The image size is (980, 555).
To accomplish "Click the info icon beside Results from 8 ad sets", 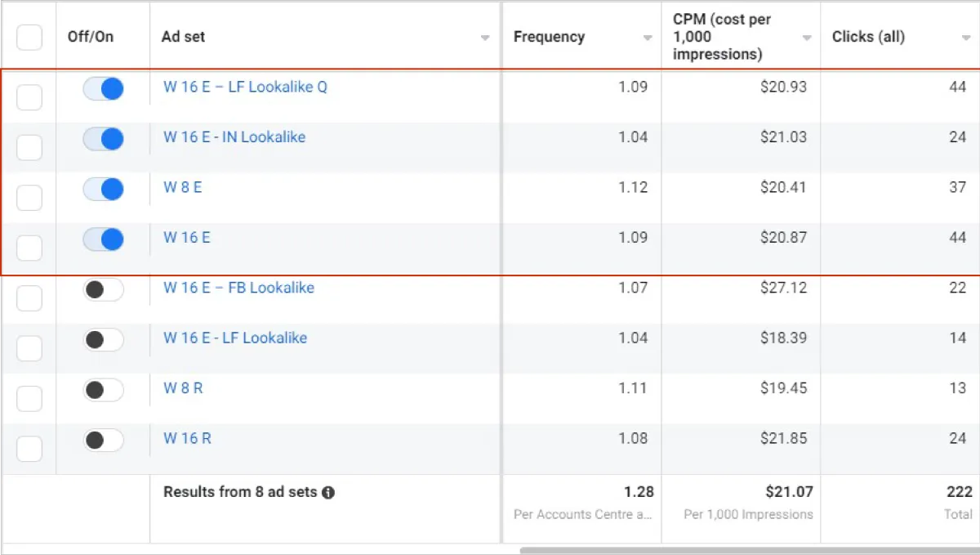I will (328, 493).
